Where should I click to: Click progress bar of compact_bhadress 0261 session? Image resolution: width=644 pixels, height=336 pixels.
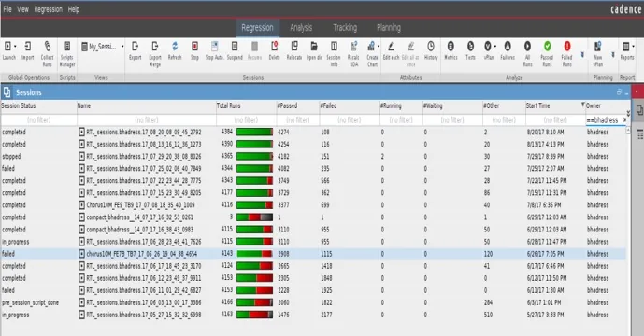(254, 217)
